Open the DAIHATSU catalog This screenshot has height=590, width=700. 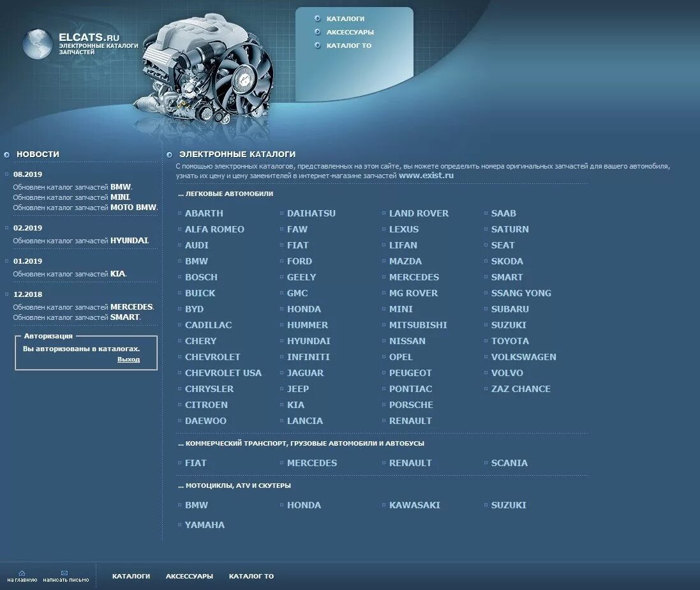tap(311, 213)
